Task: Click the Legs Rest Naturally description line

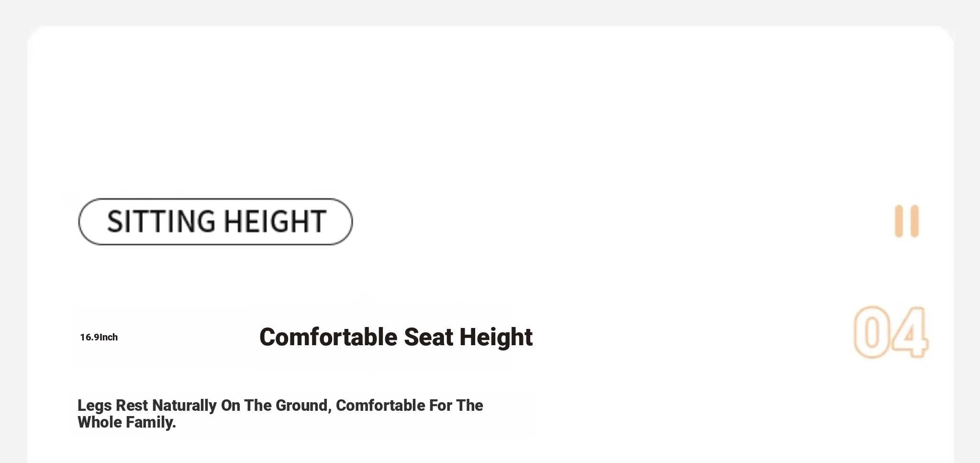Action: tap(280, 406)
